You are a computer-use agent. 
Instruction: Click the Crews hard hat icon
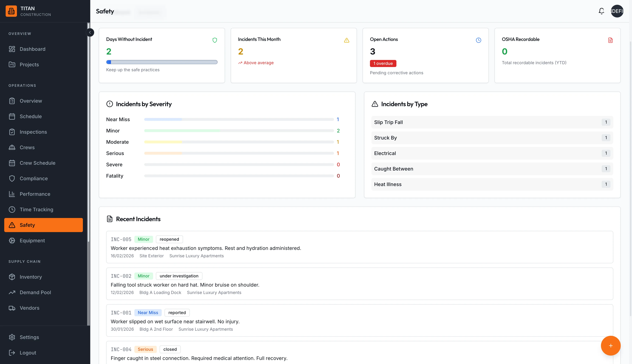[x=12, y=147]
